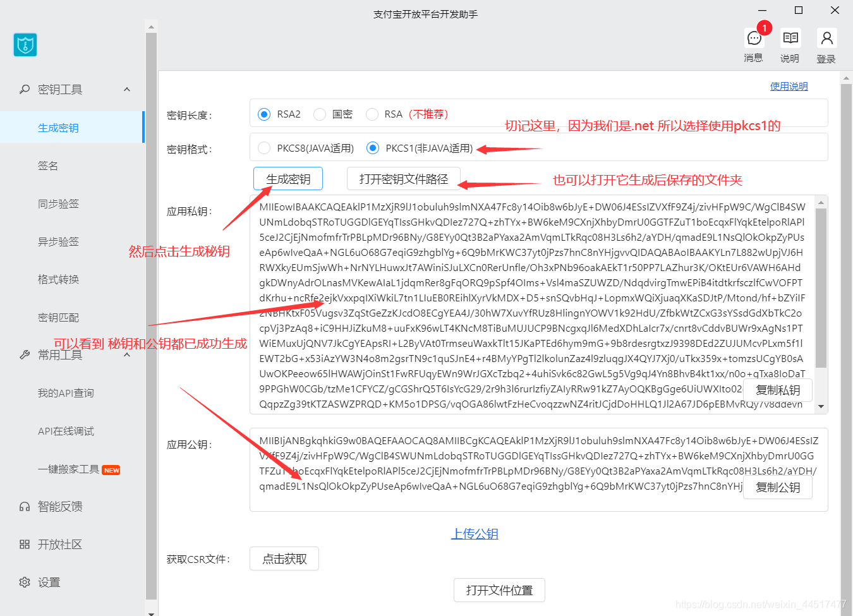Choose PKCS8(JAVA适用) key format

(x=264, y=148)
